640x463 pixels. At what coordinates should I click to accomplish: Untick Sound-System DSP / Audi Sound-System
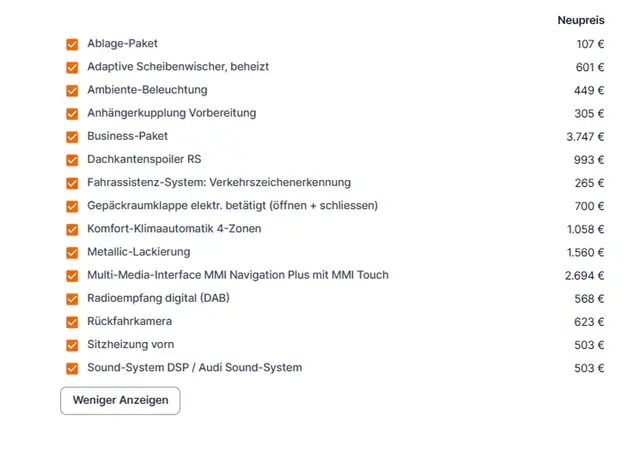click(72, 368)
